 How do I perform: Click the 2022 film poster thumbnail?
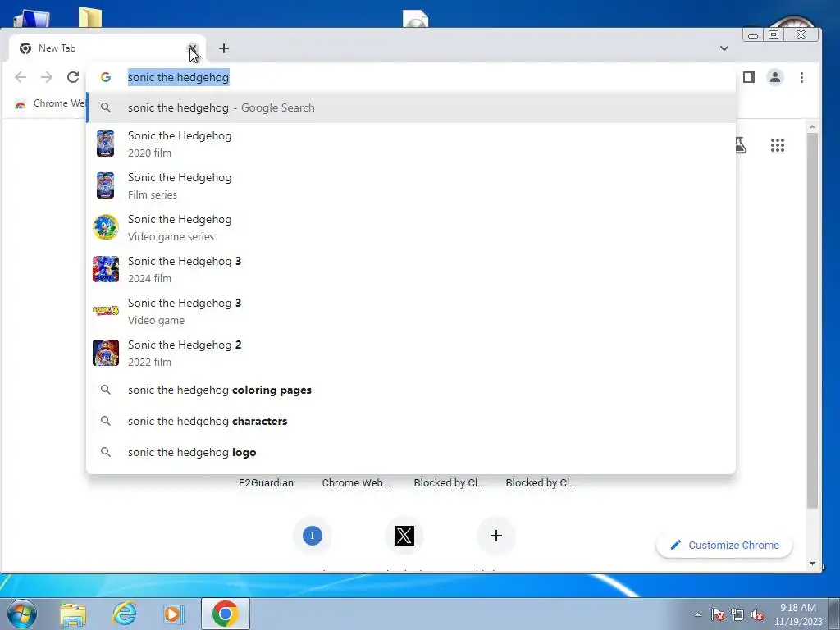click(106, 353)
